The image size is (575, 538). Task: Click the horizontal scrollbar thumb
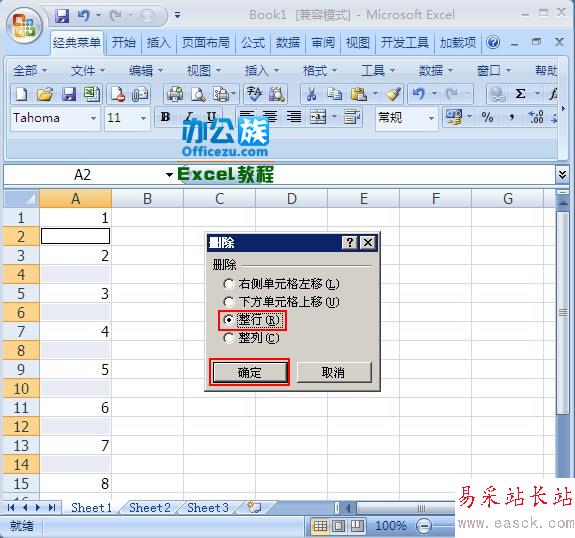[406, 508]
